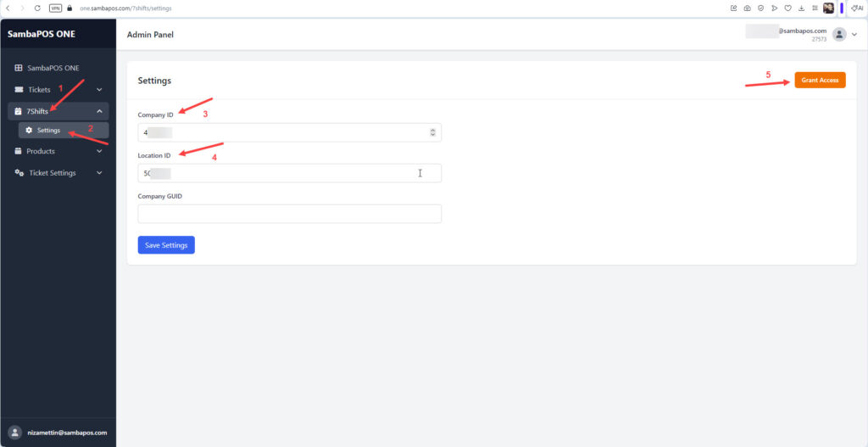868x447 pixels.
Task: Click the paper-plane send icon in toolbar
Action: 774,8
